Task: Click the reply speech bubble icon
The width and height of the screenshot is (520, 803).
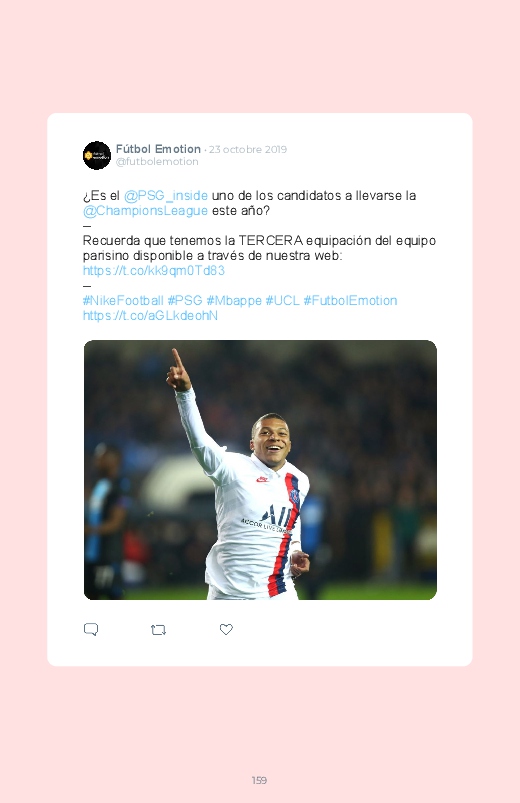Action: tap(91, 629)
